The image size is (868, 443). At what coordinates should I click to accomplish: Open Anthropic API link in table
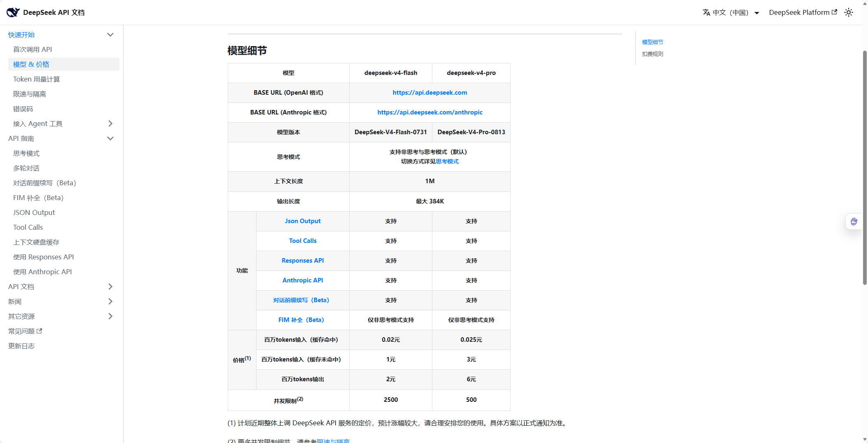click(303, 280)
